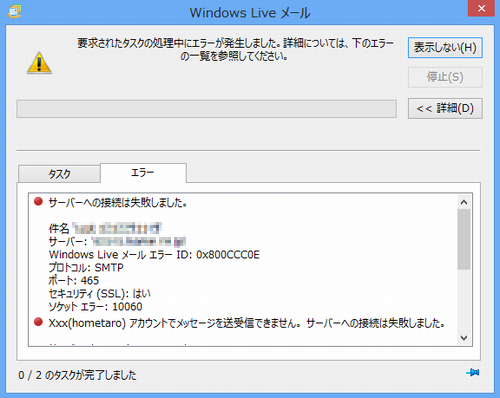This screenshot has width=500, height=398.
Task: Click the Windows Live Mail title bar icon
Action: click(x=15, y=12)
